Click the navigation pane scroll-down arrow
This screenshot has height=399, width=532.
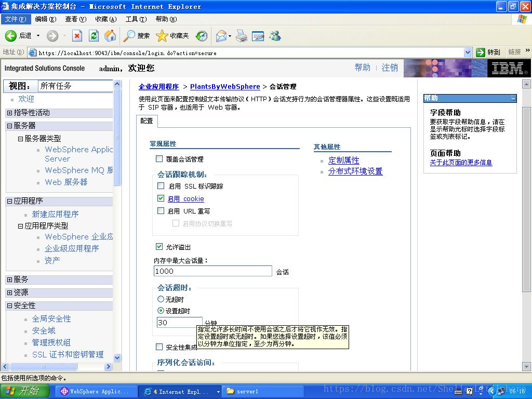click(x=117, y=357)
